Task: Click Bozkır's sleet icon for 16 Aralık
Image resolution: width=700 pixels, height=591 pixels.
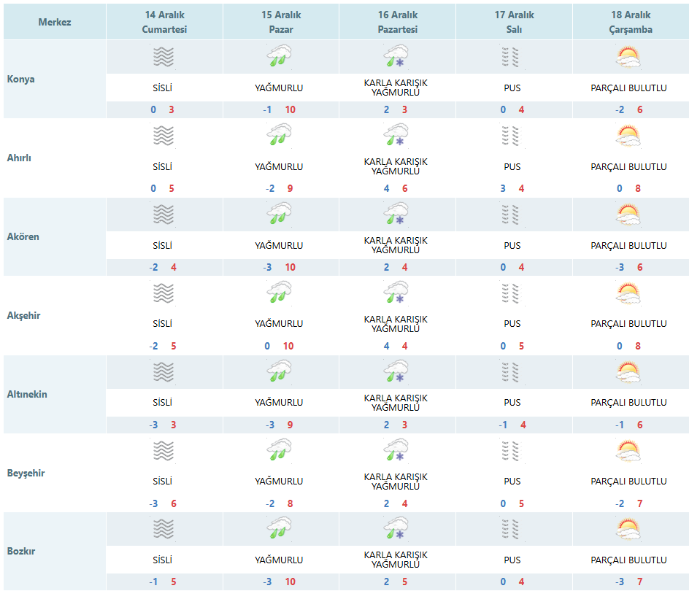Action: coord(396,530)
